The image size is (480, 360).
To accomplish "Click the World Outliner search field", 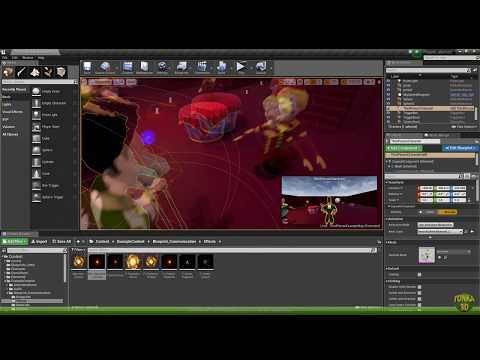I will pyautogui.click(x=427, y=70).
